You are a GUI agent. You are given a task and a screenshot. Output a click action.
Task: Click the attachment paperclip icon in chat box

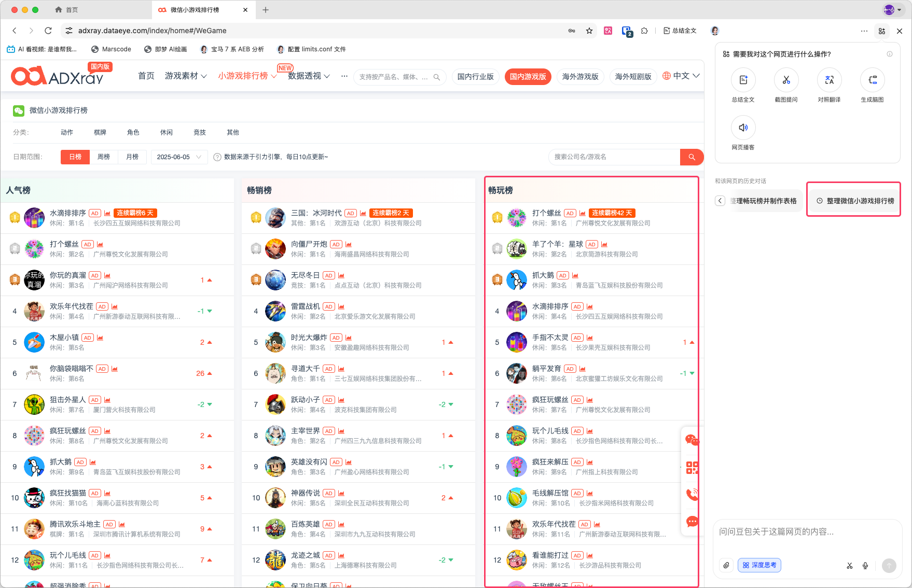(x=726, y=565)
